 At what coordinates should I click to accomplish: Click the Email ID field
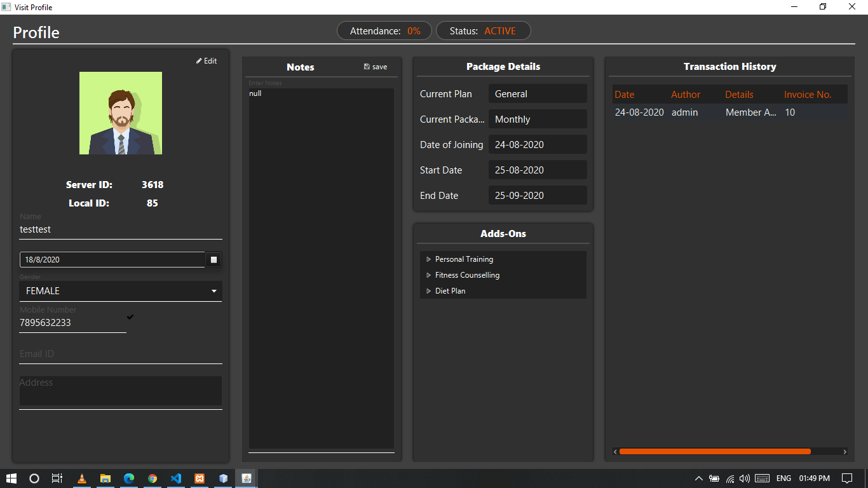(121, 354)
